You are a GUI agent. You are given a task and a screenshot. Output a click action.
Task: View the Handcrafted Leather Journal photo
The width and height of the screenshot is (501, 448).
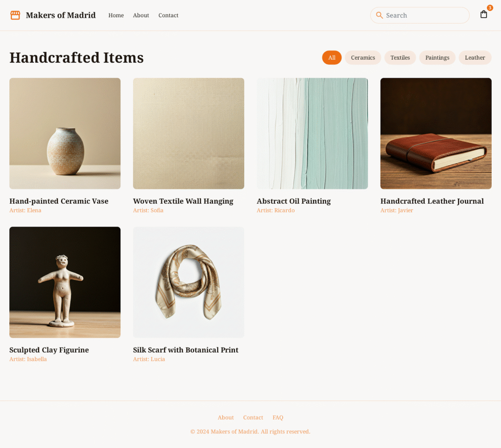coord(436,133)
